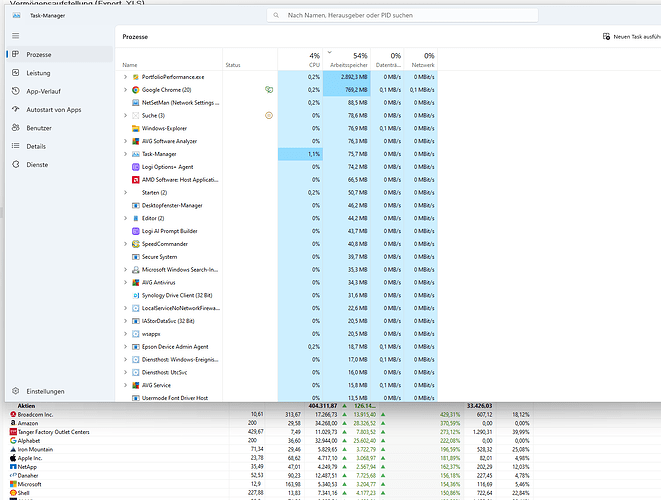Expand the PortfolioPerformance.exe process group

click(x=125, y=77)
